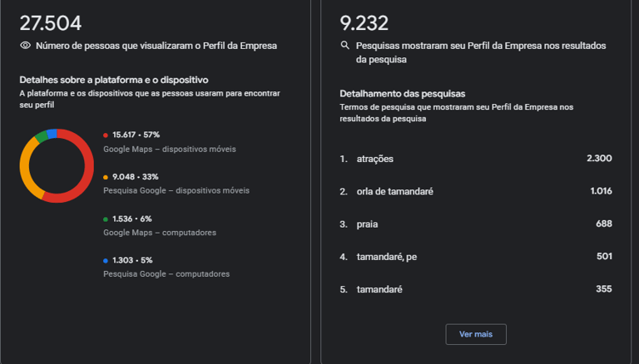This screenshot has width=639, height=364.
Task: Select the green segment of donut chart
Action: point(41,136)
